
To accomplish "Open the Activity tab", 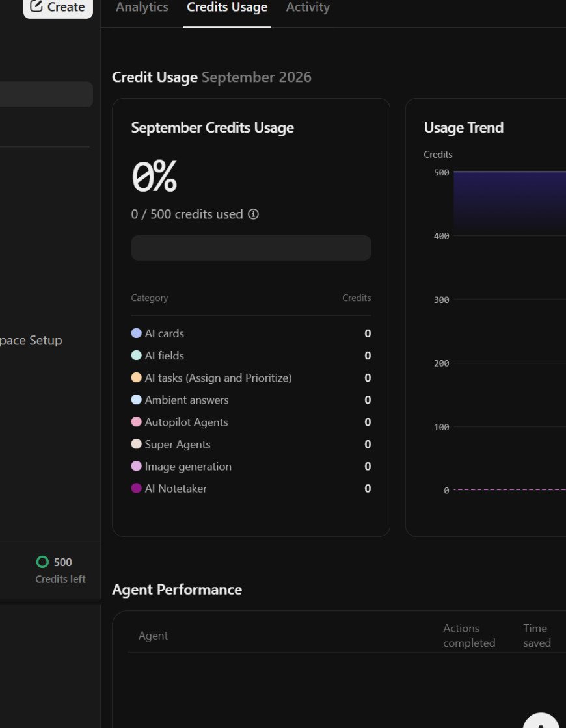I will [x=308, y=7].
